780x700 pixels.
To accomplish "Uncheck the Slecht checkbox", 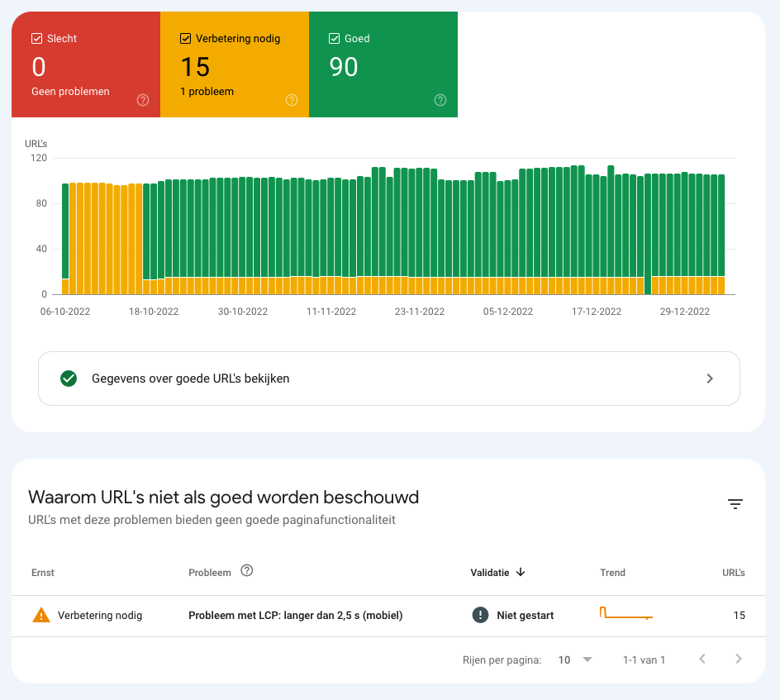I will [37, 39].
